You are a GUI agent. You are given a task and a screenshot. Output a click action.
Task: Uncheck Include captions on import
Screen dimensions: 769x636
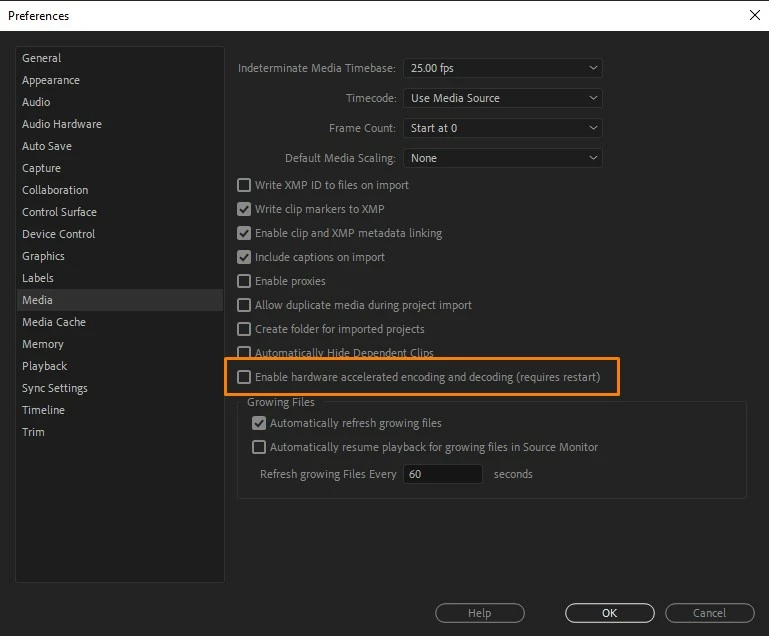point(244,257)
